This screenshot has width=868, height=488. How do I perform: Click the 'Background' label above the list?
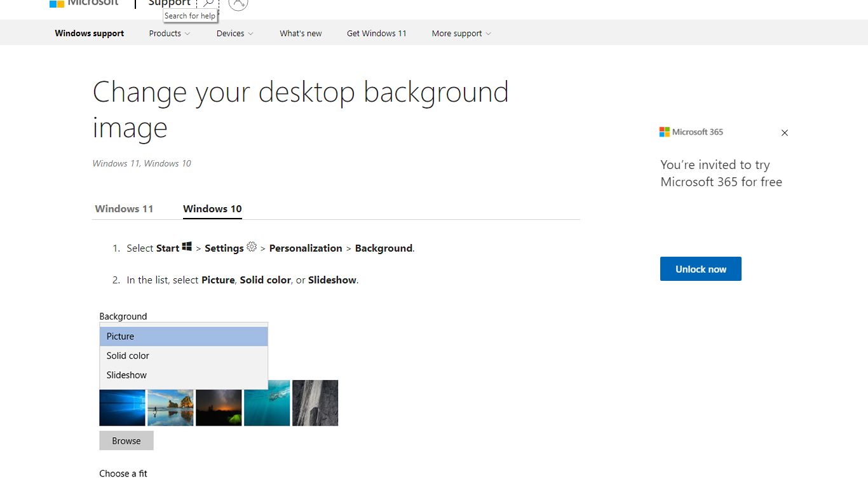123,316
